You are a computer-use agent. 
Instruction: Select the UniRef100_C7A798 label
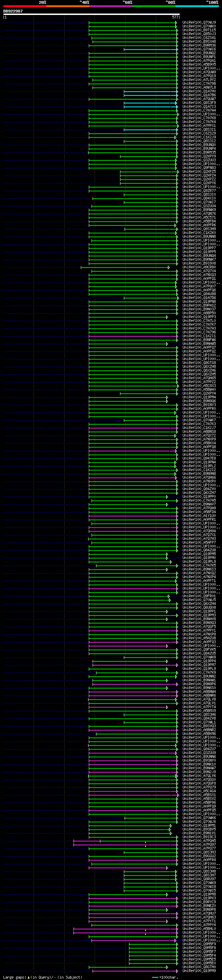tap(199, 84)
